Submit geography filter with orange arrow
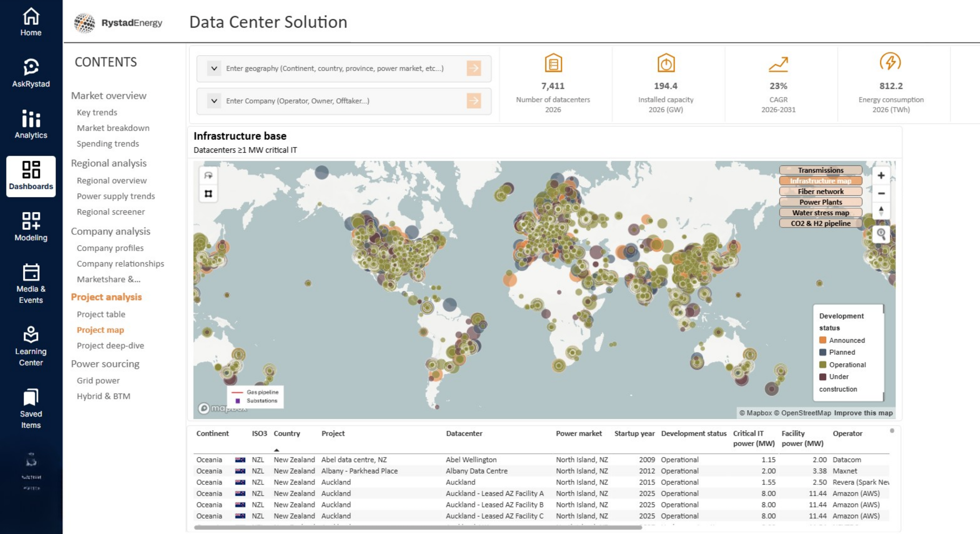The width and height of the screenshot is (980, 534). [474, 69]
